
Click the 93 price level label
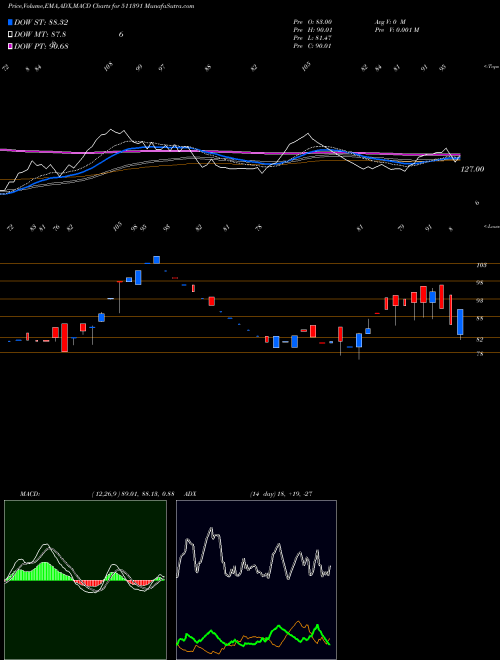coord(479,301)
